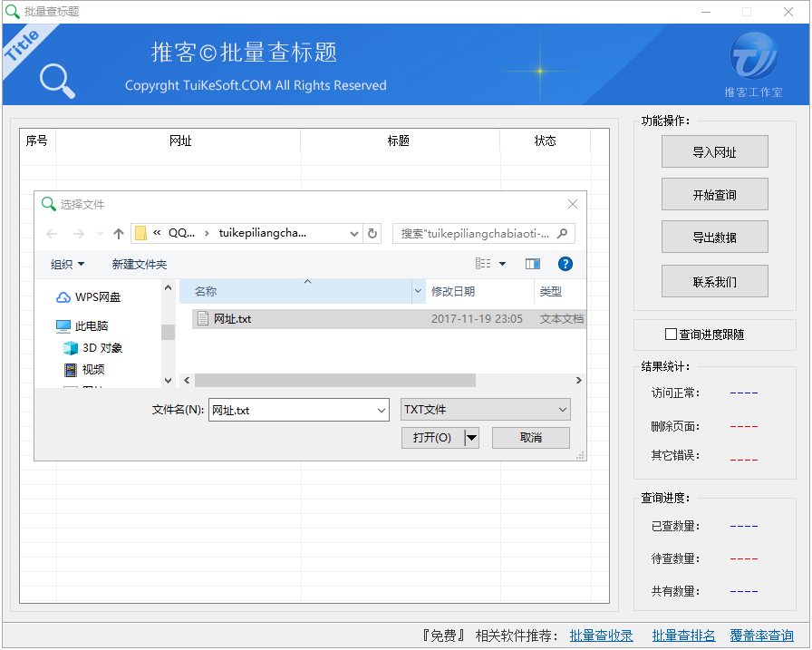The height and width of the screenshot is (650, 812).
Task: Click navigation pane scroll down arrow
Action: 168,380
